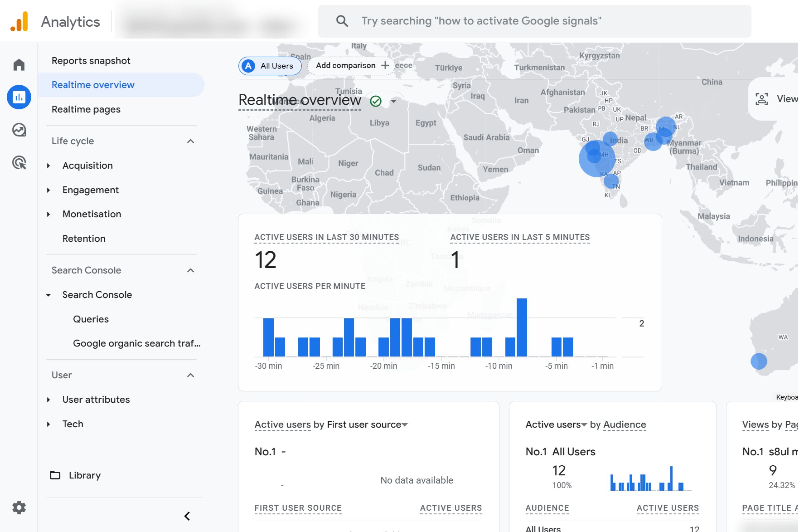798x532 pixels.
Task: Click the 24.32% value in Views card
Action: [x=781, y=485]
